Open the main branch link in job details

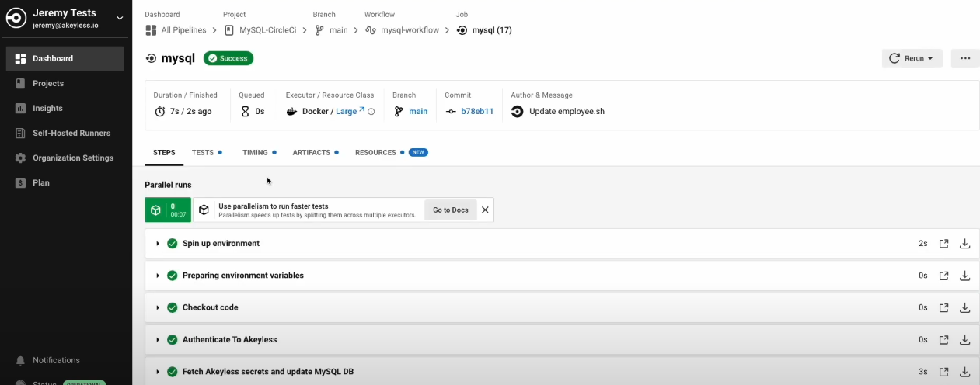[x=418, y=111]
